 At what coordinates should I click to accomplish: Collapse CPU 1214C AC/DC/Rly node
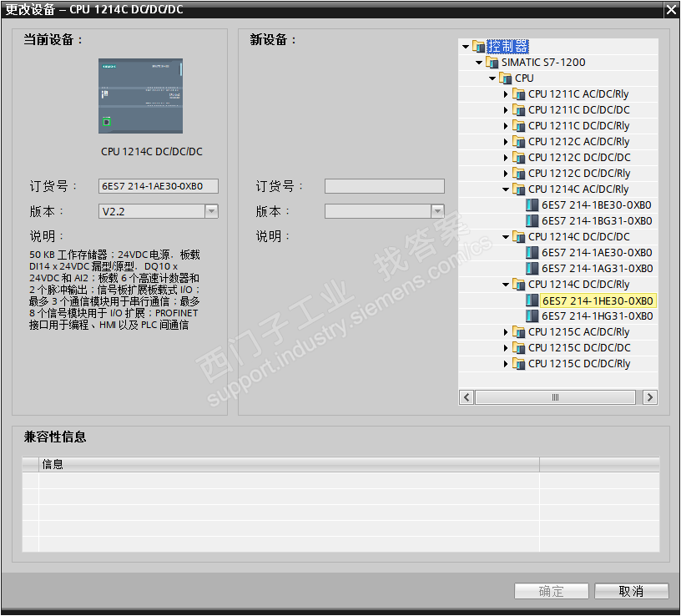tap(506, 189)
